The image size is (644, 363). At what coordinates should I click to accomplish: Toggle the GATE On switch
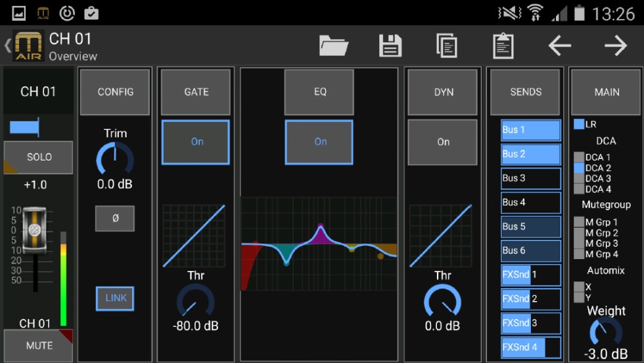[196, 142]
